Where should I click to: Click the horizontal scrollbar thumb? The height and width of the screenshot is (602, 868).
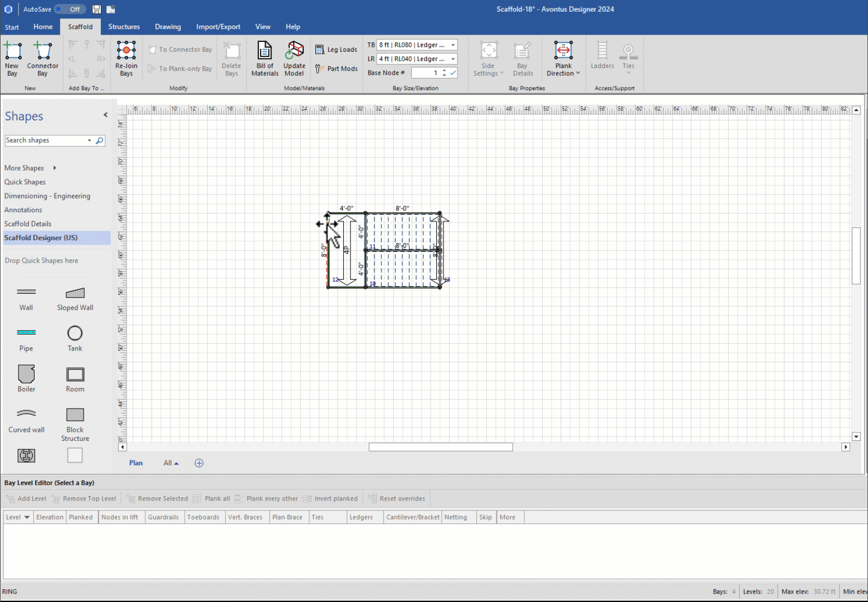pyautogui.click(x=440, y=447)
